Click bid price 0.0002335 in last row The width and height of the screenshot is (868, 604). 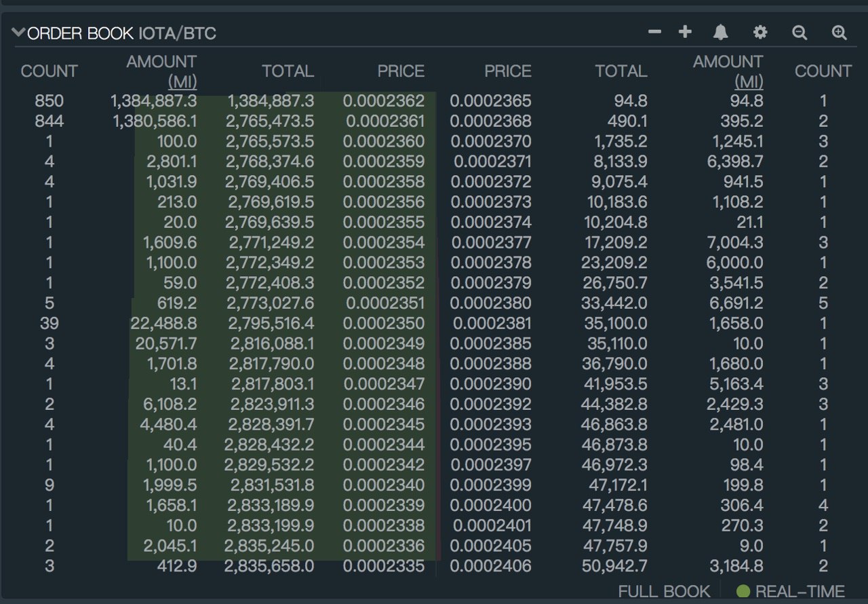pos(384,566)
